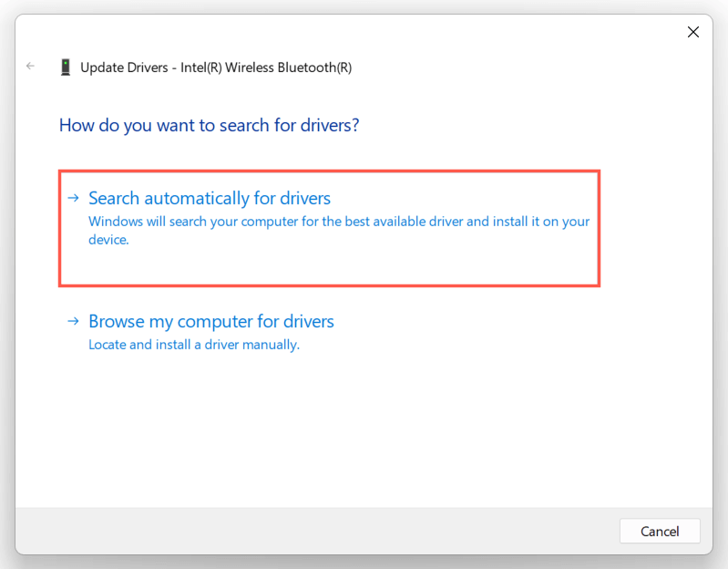Click empty space inside the red highlighted box
Viewport: 728px width, 569px height.
click(364, 266)
